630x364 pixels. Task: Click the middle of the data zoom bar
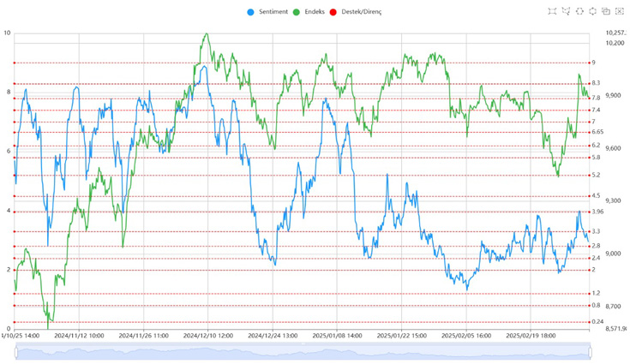(303, 352)
